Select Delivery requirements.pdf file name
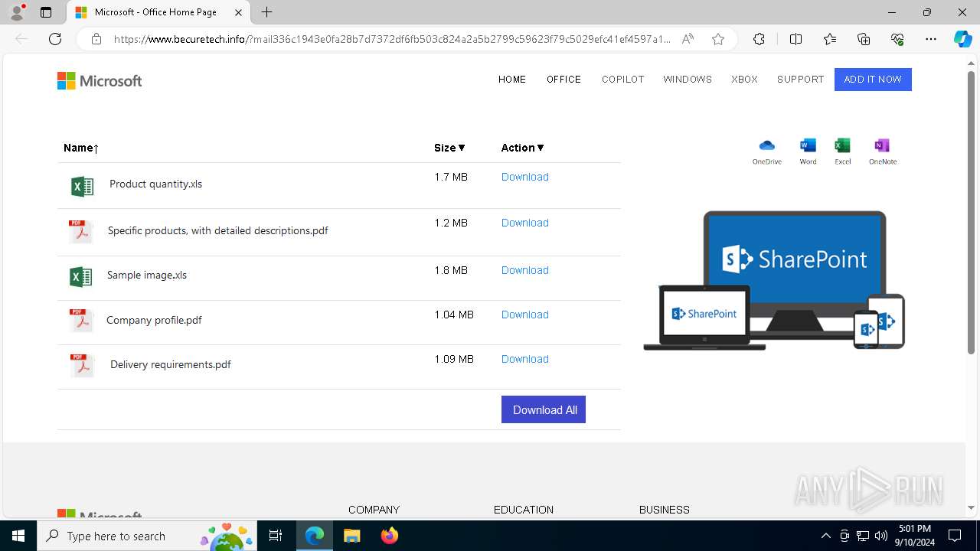980x551 pixels. (x=171, y=364)
